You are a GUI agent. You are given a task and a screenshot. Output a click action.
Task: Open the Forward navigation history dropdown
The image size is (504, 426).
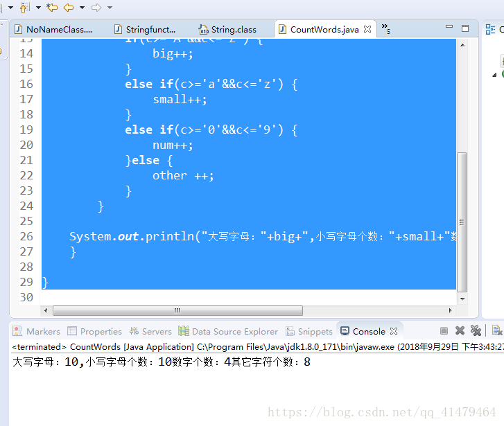coord(110,8)
